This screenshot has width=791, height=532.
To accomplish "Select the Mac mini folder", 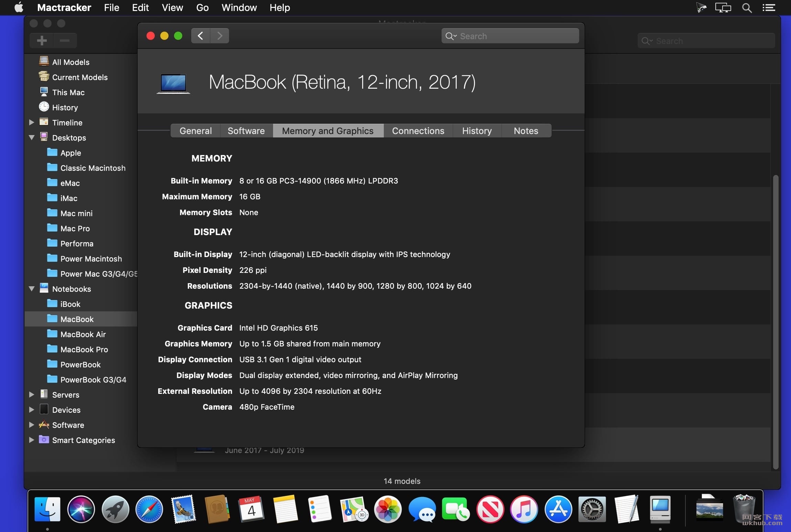I will (76, 213).
